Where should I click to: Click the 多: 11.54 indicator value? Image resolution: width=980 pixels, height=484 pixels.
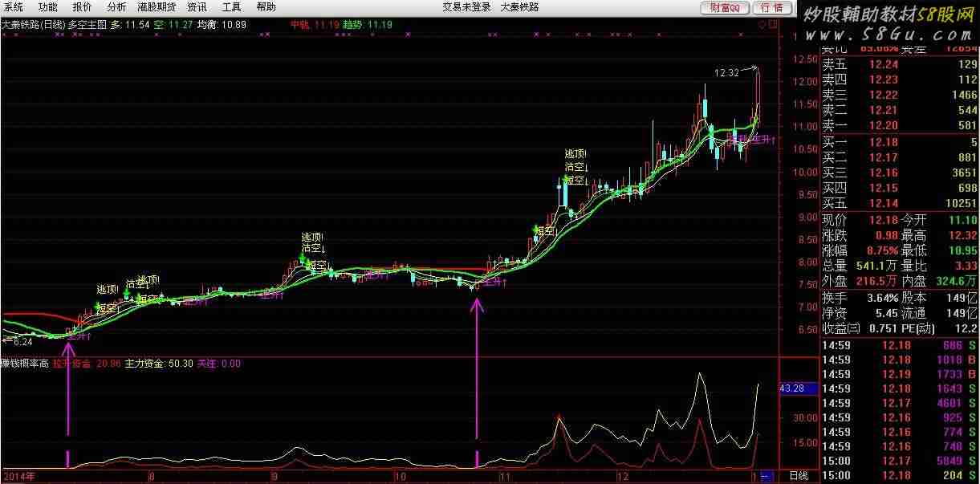129,26
